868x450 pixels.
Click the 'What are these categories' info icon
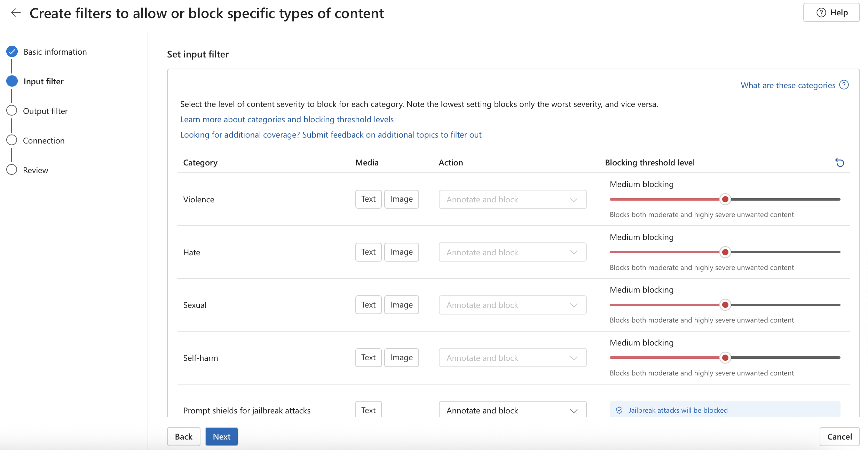[x=844, y=85]
